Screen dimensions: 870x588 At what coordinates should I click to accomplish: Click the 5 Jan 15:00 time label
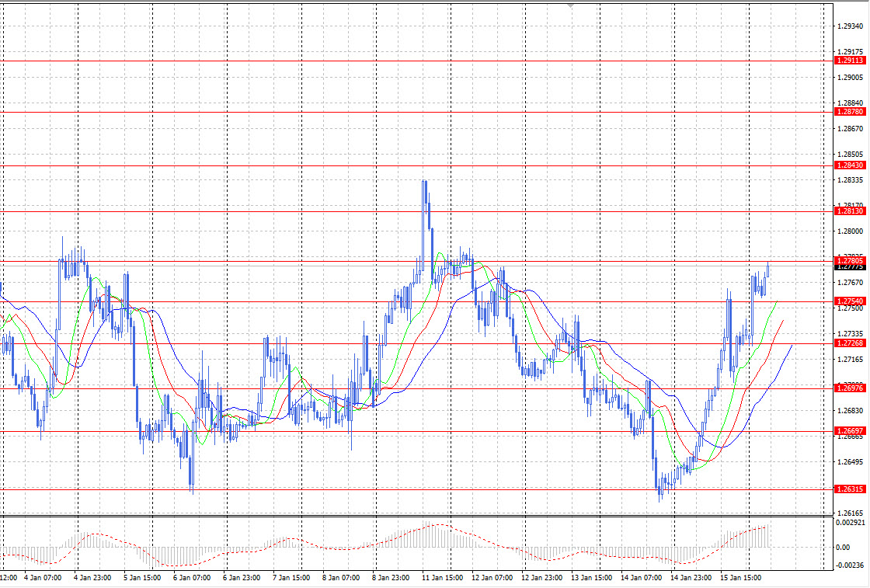click(x=142, y=578)
